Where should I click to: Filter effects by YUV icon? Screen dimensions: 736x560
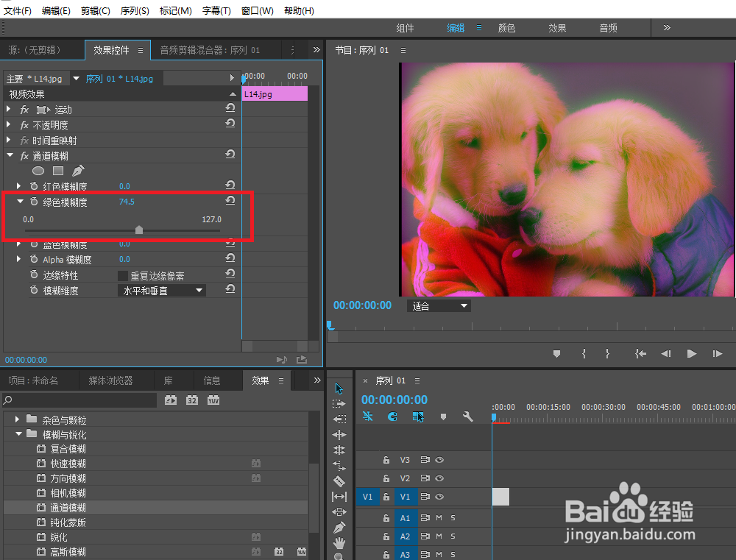click(x=213, y=400)
